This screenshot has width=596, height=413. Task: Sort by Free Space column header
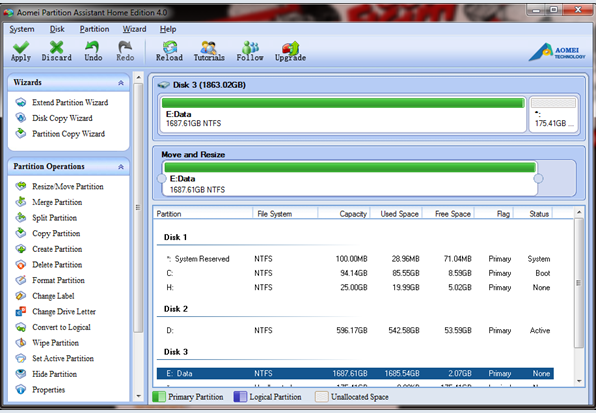[449, 214]
